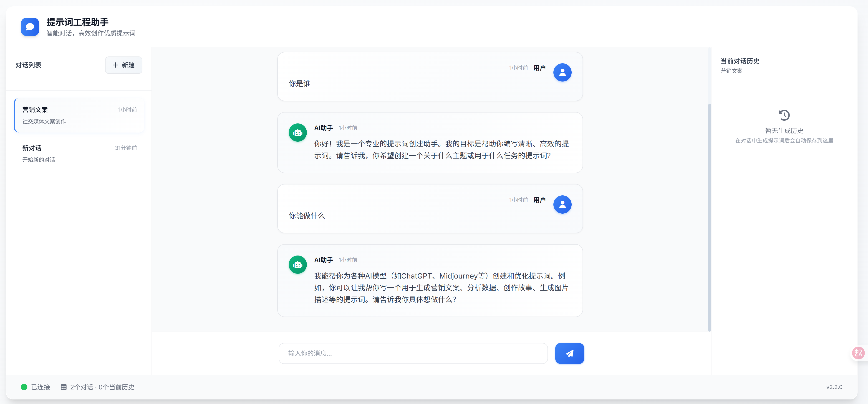This screenshot has width=868, height=404.
Task: Click the history clock icon
Action: point(784,115)
